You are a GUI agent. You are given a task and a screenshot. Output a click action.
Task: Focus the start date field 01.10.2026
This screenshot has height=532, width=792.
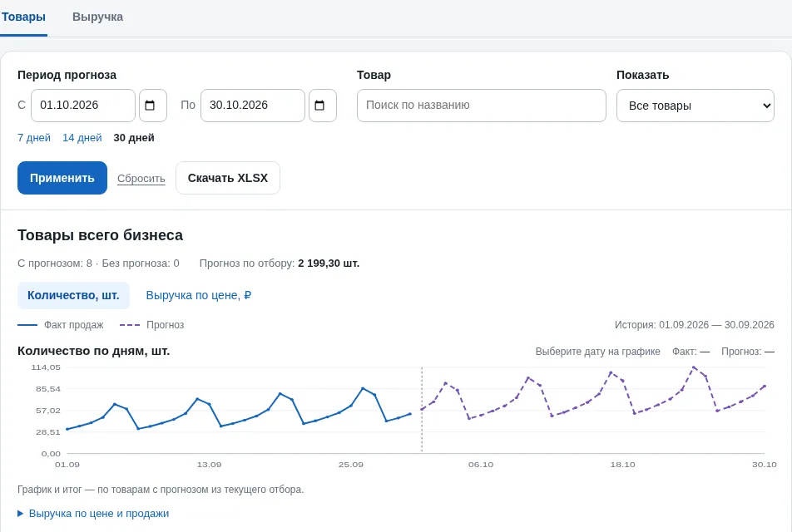83,106
